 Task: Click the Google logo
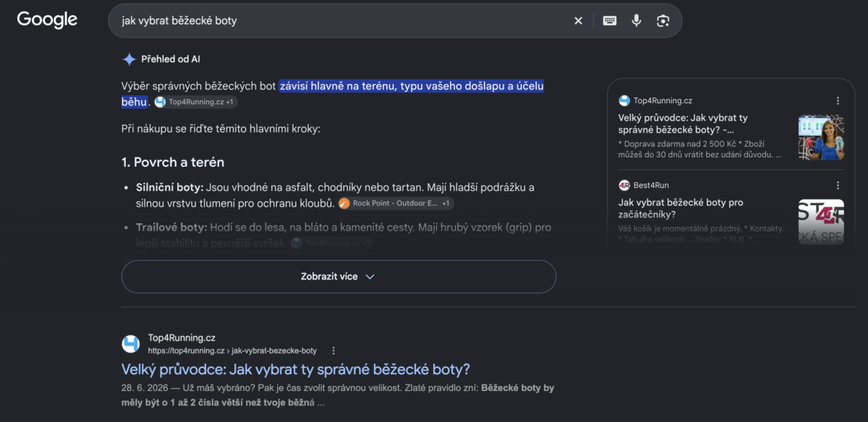pos(47,20)
